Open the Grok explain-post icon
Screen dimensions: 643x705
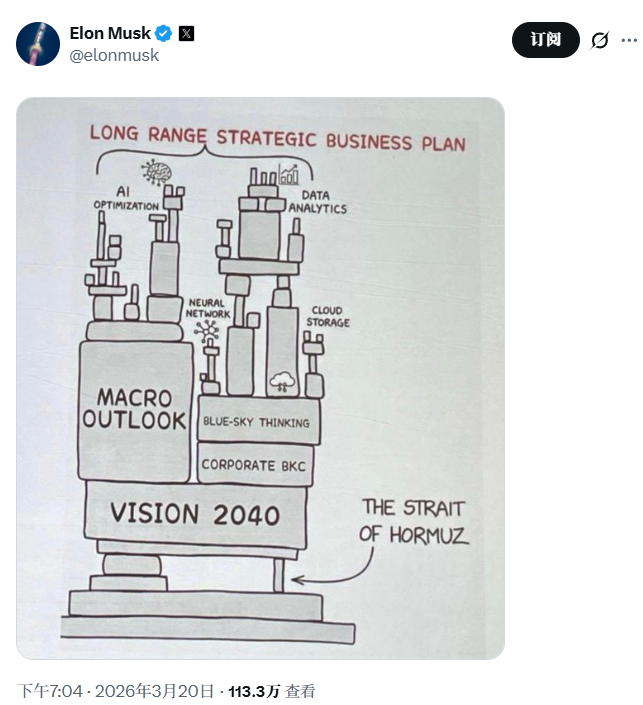click(x=599, y=40)
